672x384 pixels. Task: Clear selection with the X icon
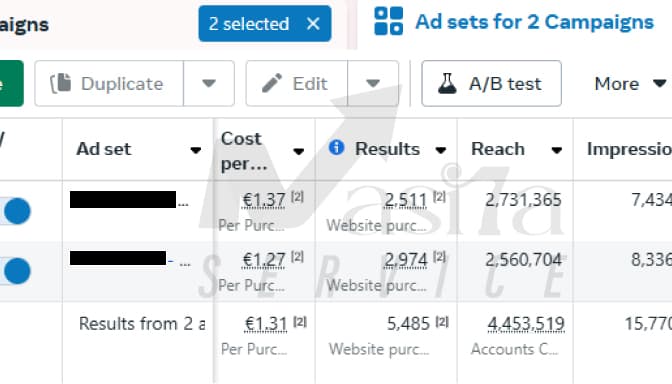[313, 24]
